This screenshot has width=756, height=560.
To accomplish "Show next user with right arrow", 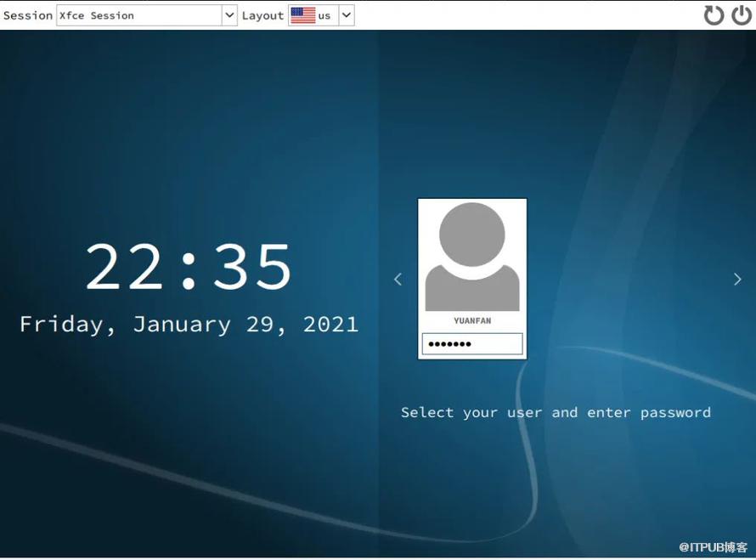I will pos(737,280).
